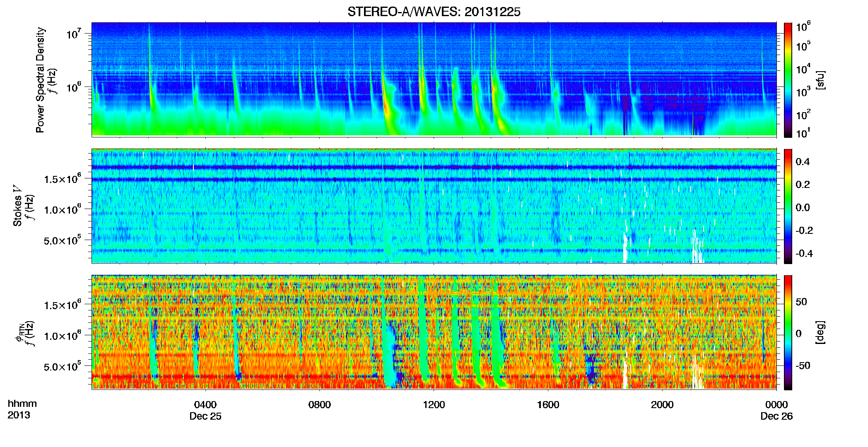Select the [deg] color bar unit label
This screenshot has height=447, width=868.
click(x=820, y=332)
